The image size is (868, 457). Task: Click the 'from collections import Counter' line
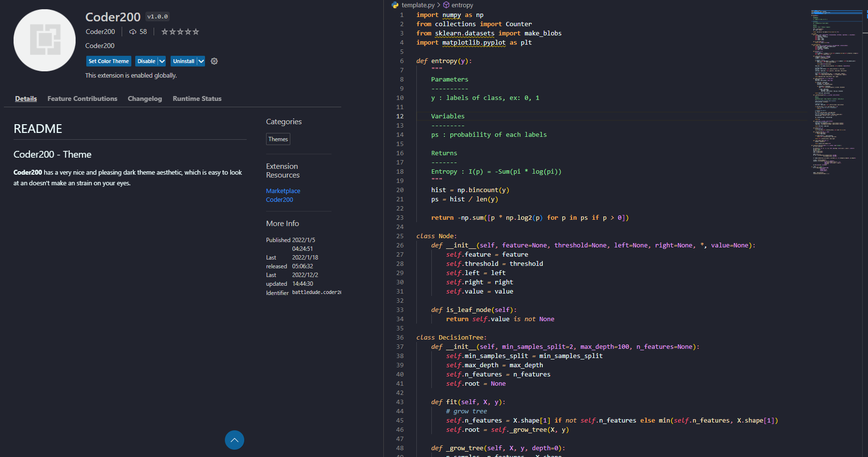pyautogui.click(x=474, y=24)
